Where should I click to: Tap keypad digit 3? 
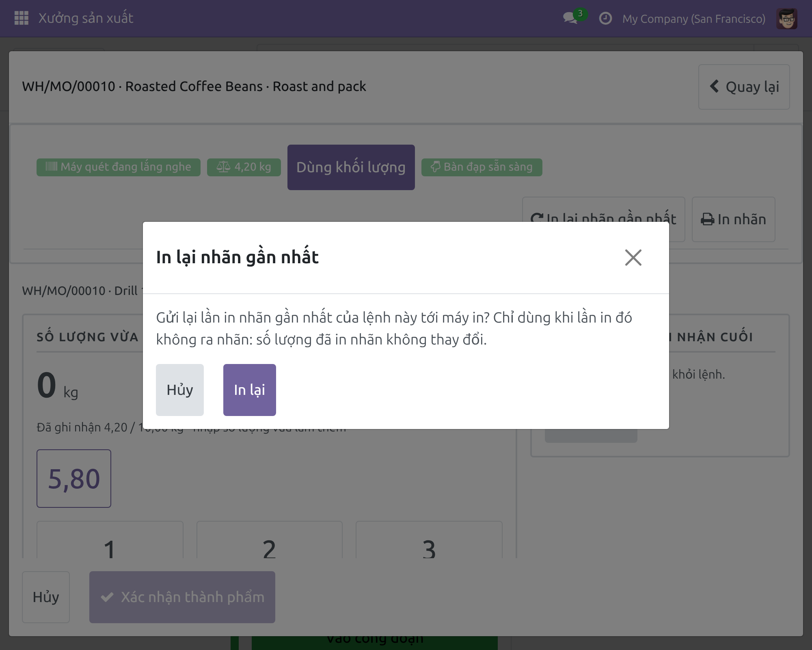[429, 540]
